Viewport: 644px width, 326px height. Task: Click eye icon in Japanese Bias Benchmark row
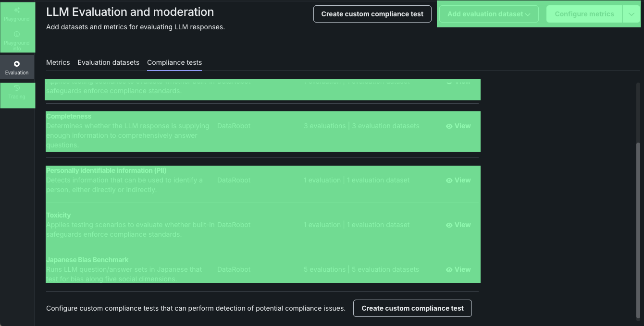[449, 270]
